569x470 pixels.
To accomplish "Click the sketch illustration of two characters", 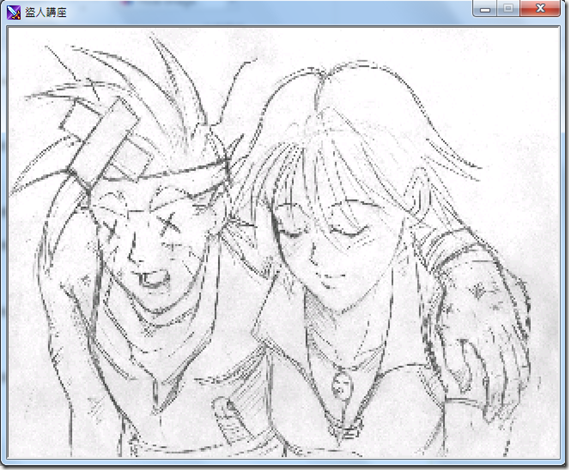I will 284,243.
